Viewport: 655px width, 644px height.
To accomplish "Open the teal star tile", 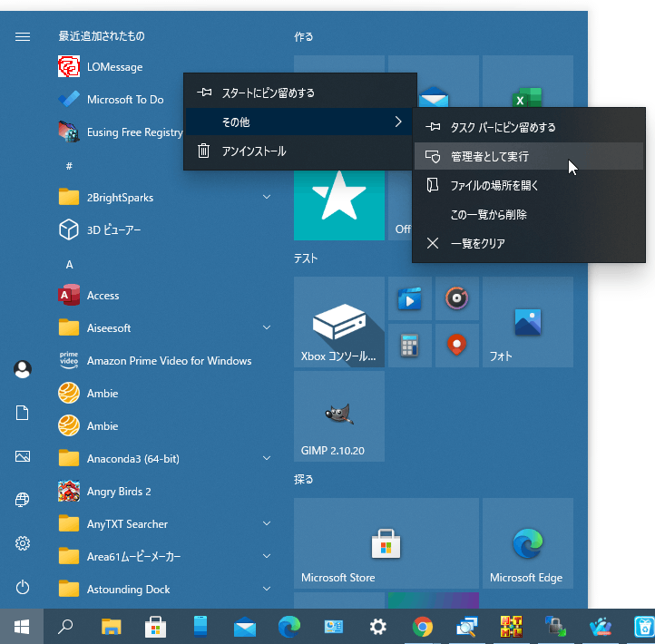I will pyautogui.click(x=338, y=205).
